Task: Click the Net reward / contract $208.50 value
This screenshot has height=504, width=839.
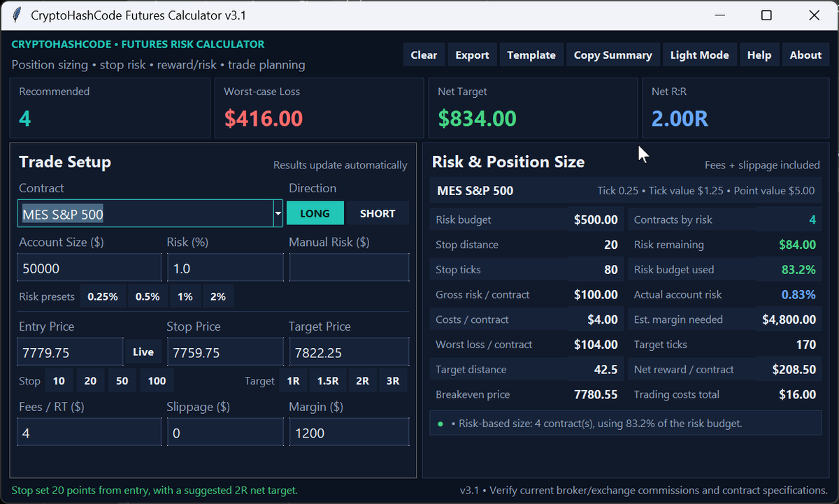Action: pyautogui.click(x=794, y=369)
